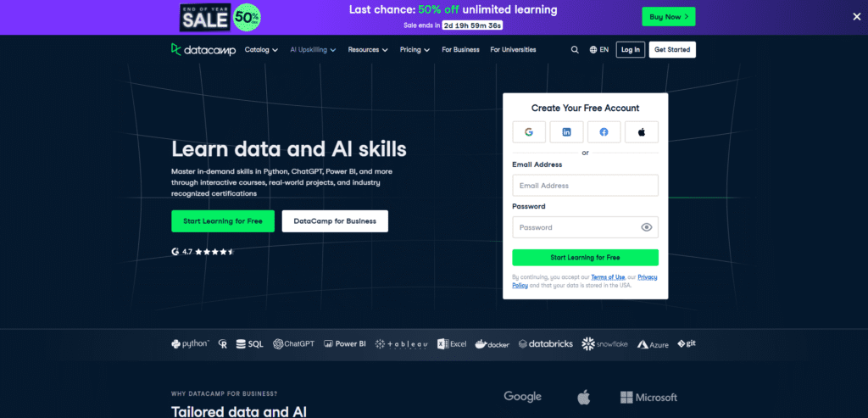Click the 'Learn data and AI skills' heading
This screenshot has height=418, width=868.
289,149
